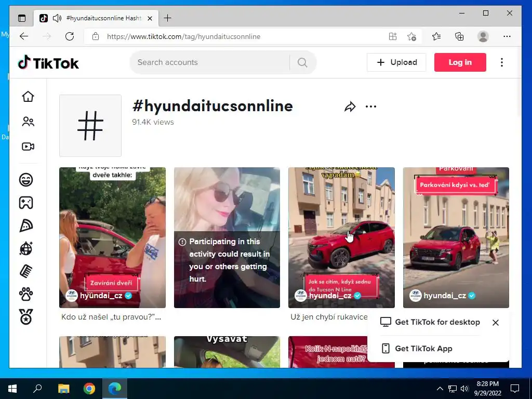Select the hyundaitucsonnline Hashtag tab
The image size is (532, 399).
tap(96, 18)
